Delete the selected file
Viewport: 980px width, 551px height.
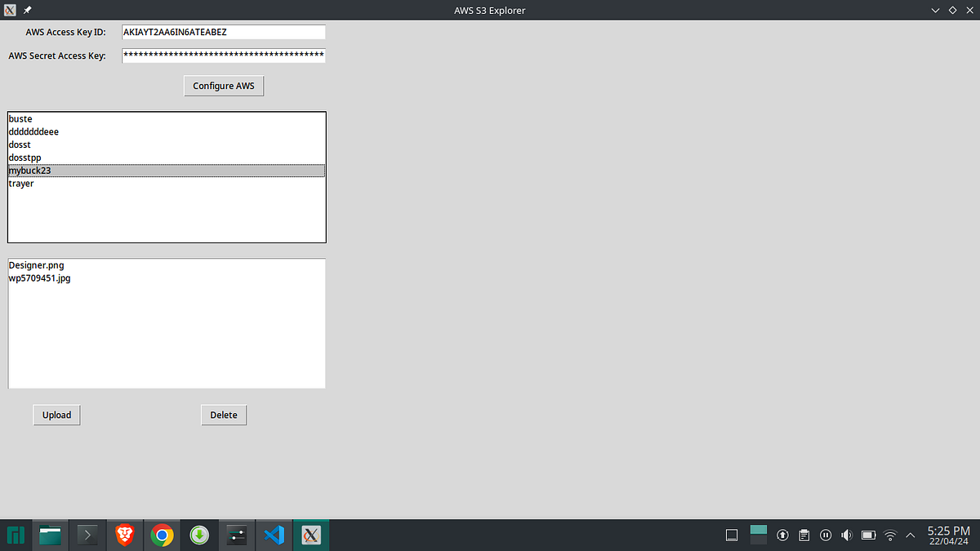[x=224, y=415]
